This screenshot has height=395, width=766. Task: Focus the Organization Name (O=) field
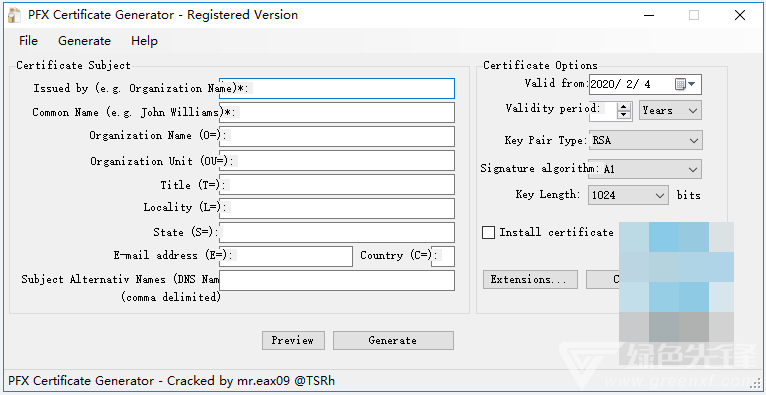point(337,136)
